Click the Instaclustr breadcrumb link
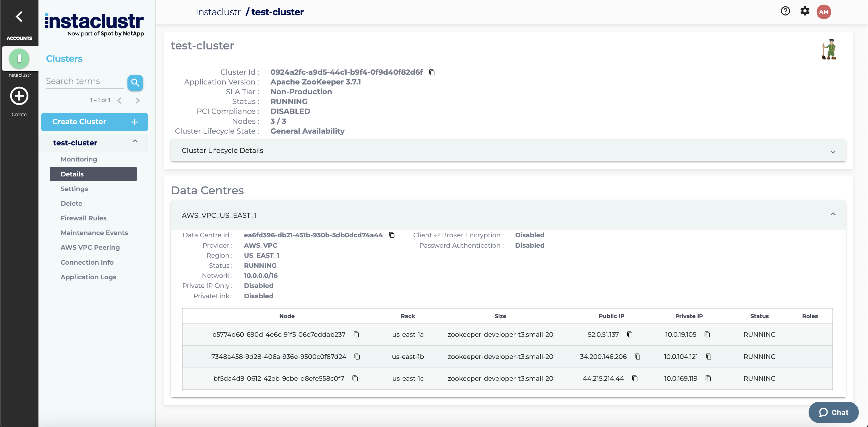Viewport: 868px width, 427px height. 218,12
